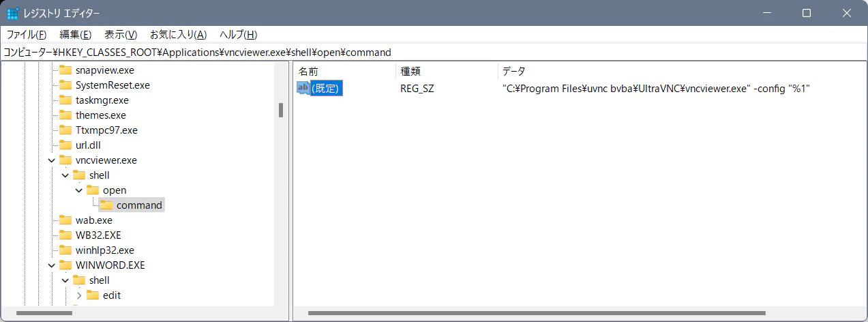Sort values by the データ column header
This screenshot has width=868, height=322.
[x=680, y=71]
